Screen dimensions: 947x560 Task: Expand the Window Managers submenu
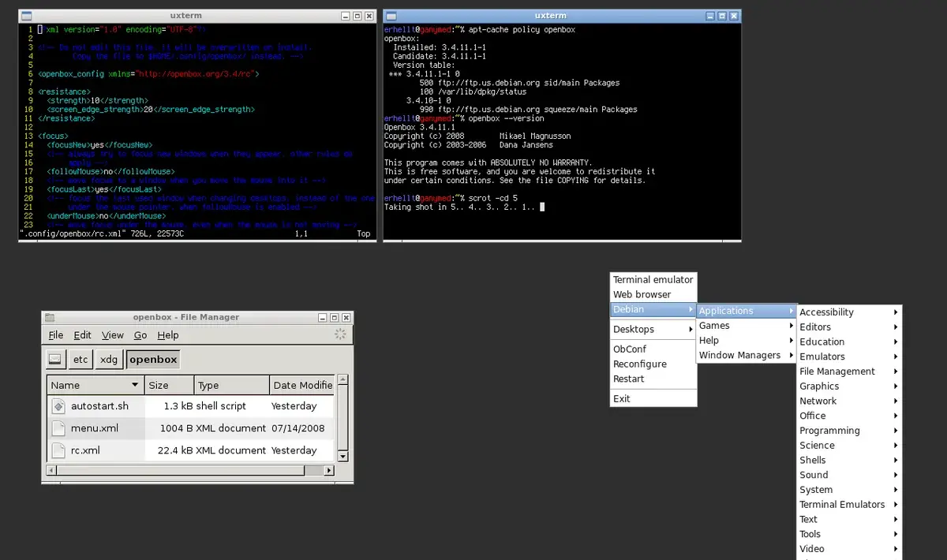tap(747, 355)
